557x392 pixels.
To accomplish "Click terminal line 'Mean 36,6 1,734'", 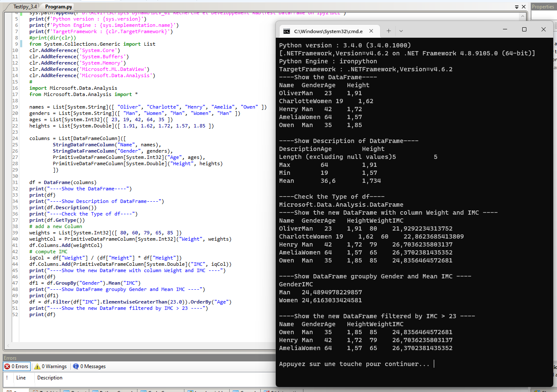I will click(x=330, y=181).
